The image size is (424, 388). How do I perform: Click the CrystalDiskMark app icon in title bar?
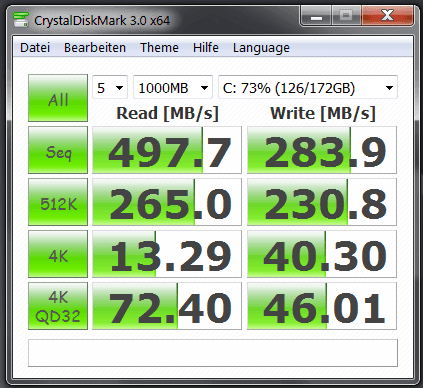point(21,20)
